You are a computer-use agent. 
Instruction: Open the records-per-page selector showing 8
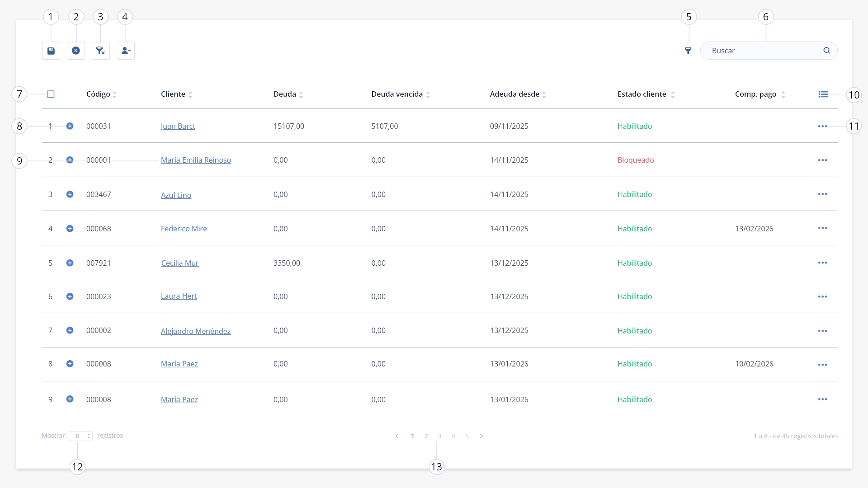(x=80, y=436)
